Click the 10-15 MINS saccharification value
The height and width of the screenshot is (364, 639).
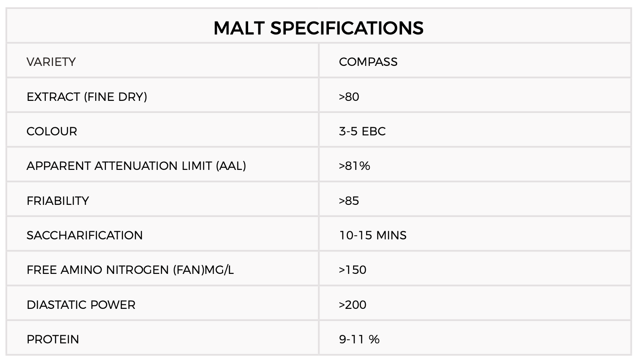[373, 235]
